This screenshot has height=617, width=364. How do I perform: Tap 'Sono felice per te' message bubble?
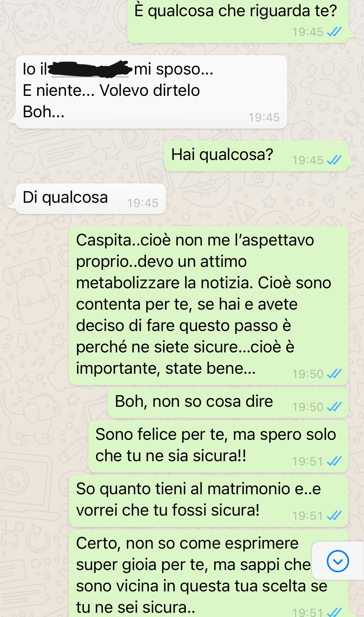click(x=218, y=447)
